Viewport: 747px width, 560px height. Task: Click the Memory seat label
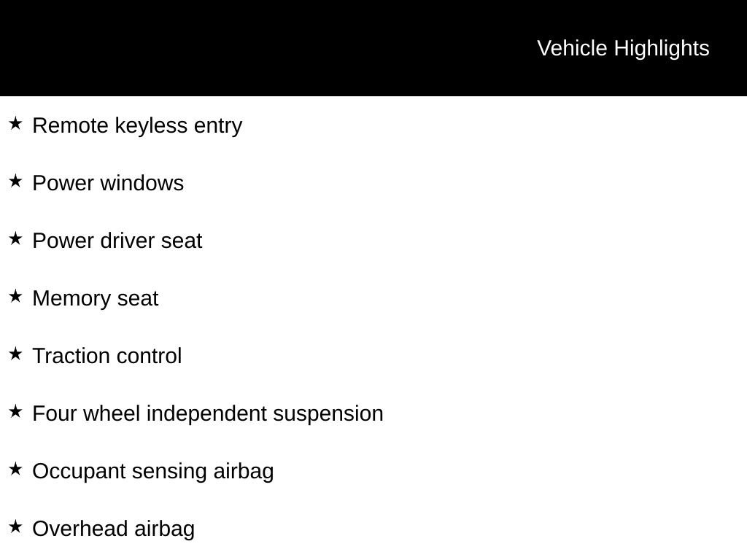pos(96,299)
